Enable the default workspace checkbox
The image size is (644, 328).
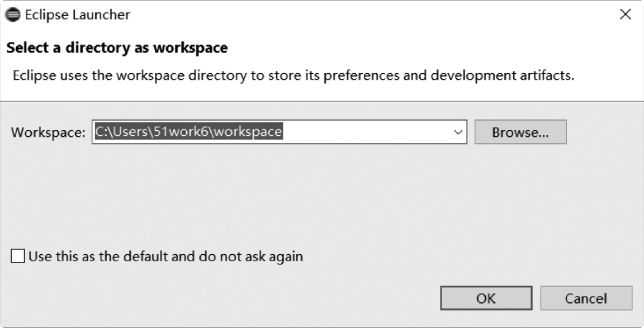18,256
